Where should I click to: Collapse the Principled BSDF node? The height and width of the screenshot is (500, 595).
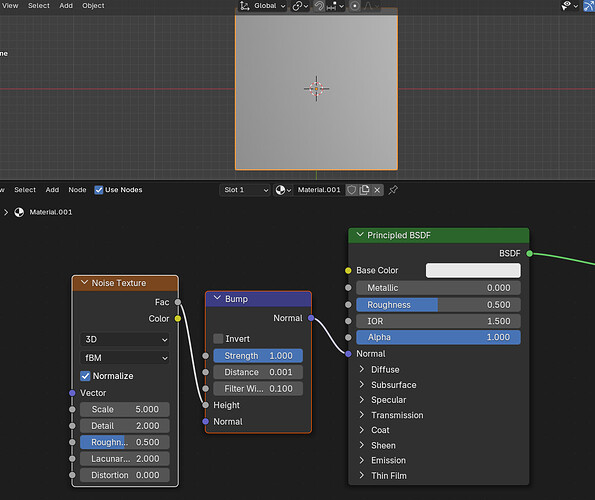(360, 235)
